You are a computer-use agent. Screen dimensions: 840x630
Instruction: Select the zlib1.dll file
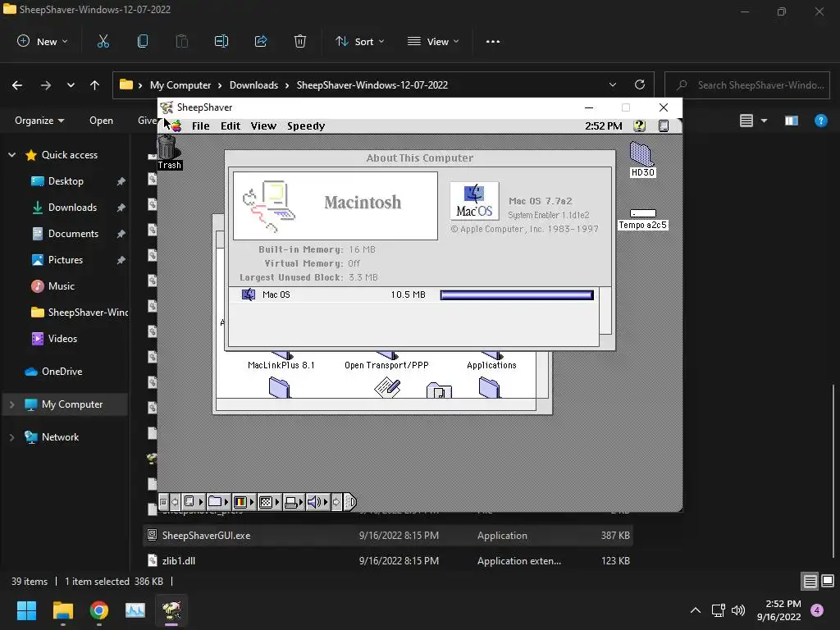388,561
